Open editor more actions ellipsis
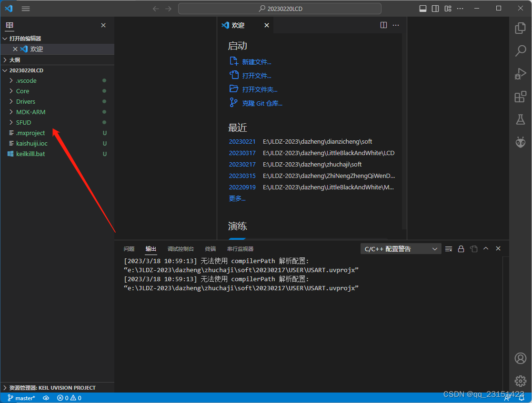Image resolution: width=532 pixels, height=403 pixels. pos(396,25)
